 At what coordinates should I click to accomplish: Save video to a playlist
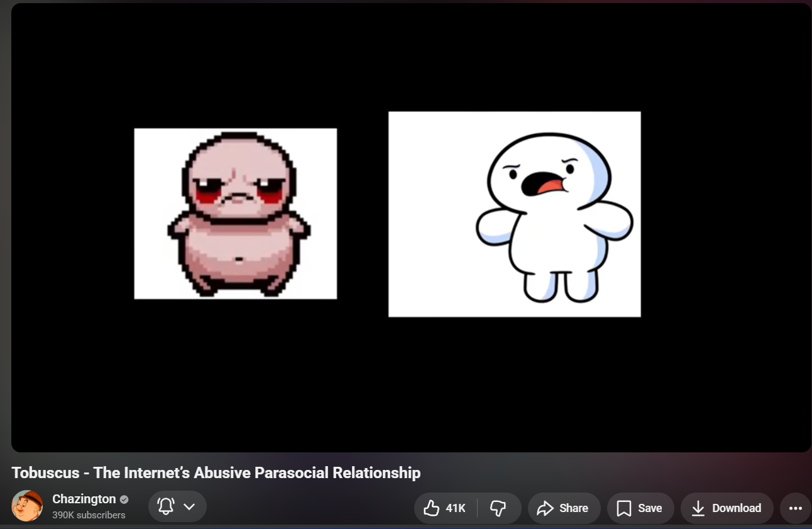[640, 508]
